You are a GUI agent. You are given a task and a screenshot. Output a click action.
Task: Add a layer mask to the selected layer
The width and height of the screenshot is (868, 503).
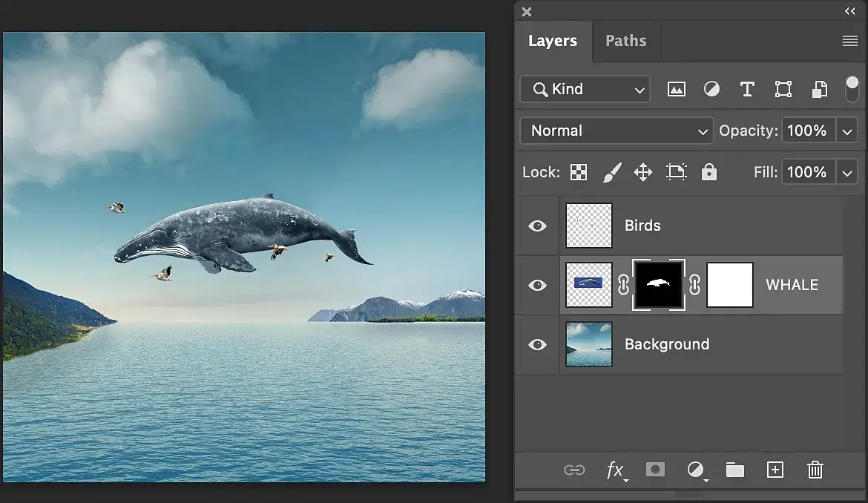pyautogui.click(x=655, y=470)
